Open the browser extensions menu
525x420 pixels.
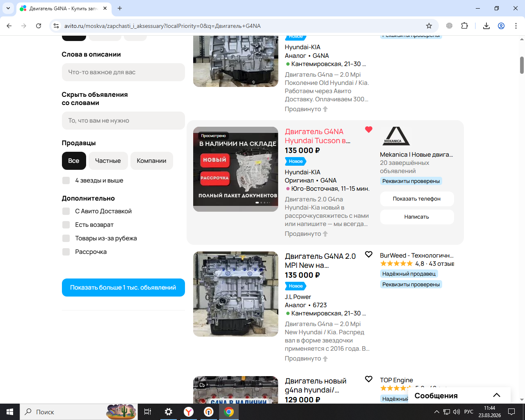click(464, 26)
